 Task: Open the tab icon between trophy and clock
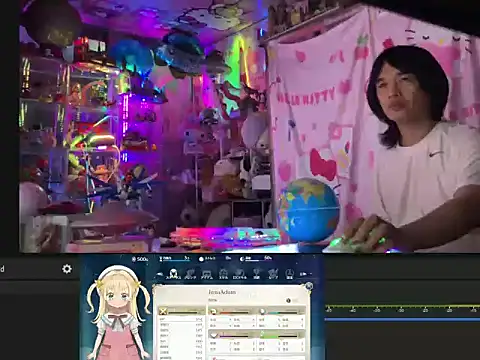tap(273, 274)
